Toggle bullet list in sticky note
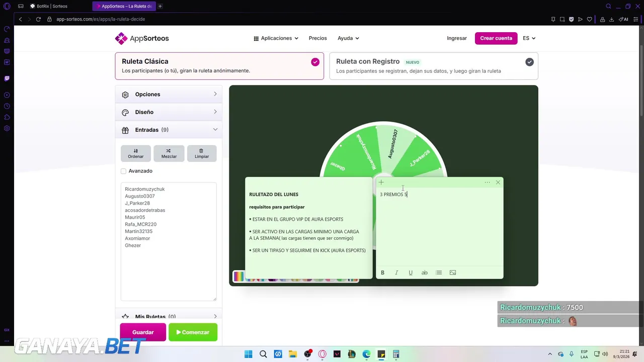644x362 pixels. pos(439,273)
